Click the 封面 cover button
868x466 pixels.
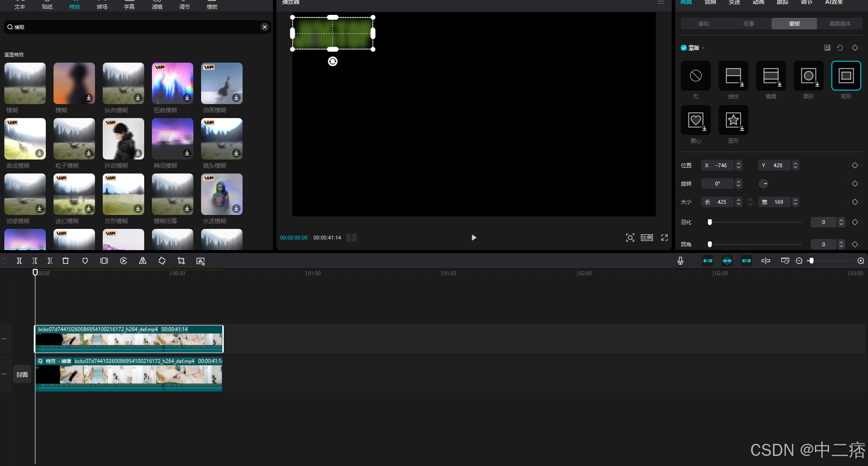click(22, 374)
